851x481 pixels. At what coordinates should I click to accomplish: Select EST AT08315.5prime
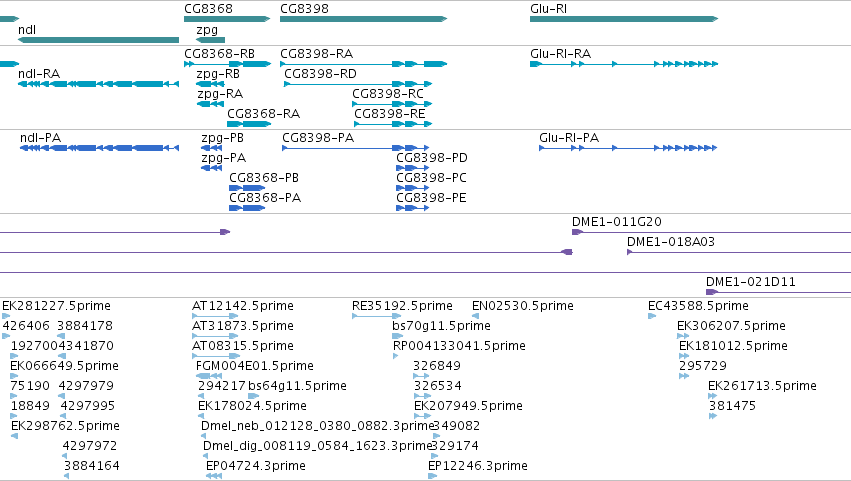tap(243, 346)
